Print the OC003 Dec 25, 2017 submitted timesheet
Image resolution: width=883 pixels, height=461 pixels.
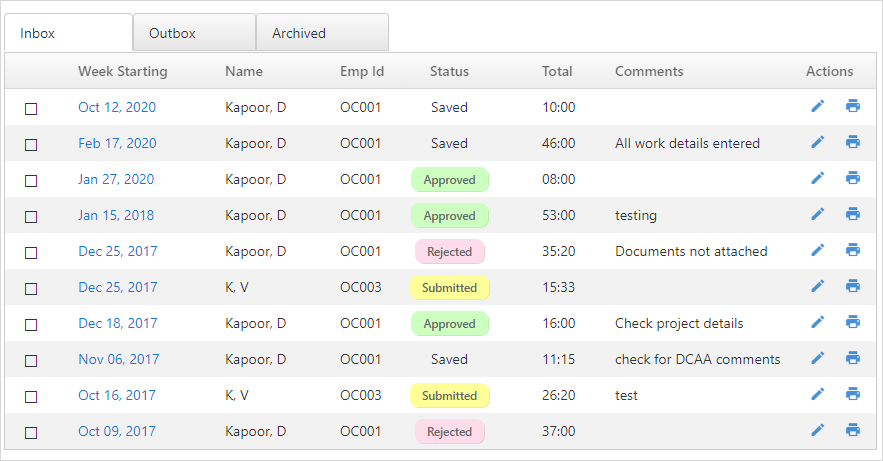(x=853, y=286)
